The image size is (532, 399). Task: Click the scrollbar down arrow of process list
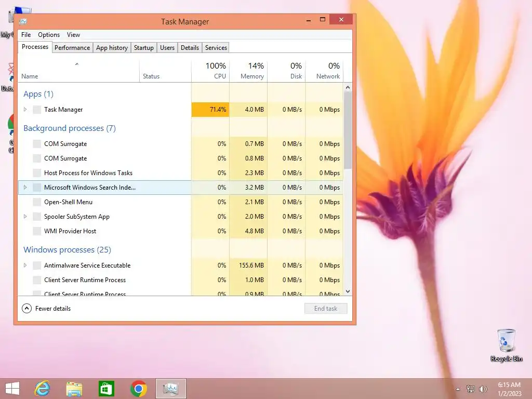[x=348, y=291]
